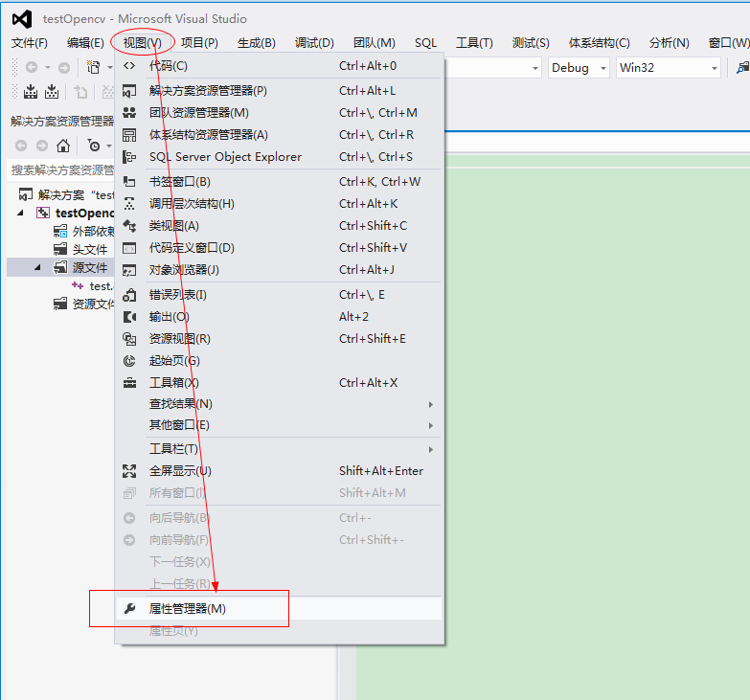Image resolution: width=750 pixels, height=700 pixels.
Task: Click the Toolbox (工具箱) briefcase icon
Action: click(x=130, y=383)
